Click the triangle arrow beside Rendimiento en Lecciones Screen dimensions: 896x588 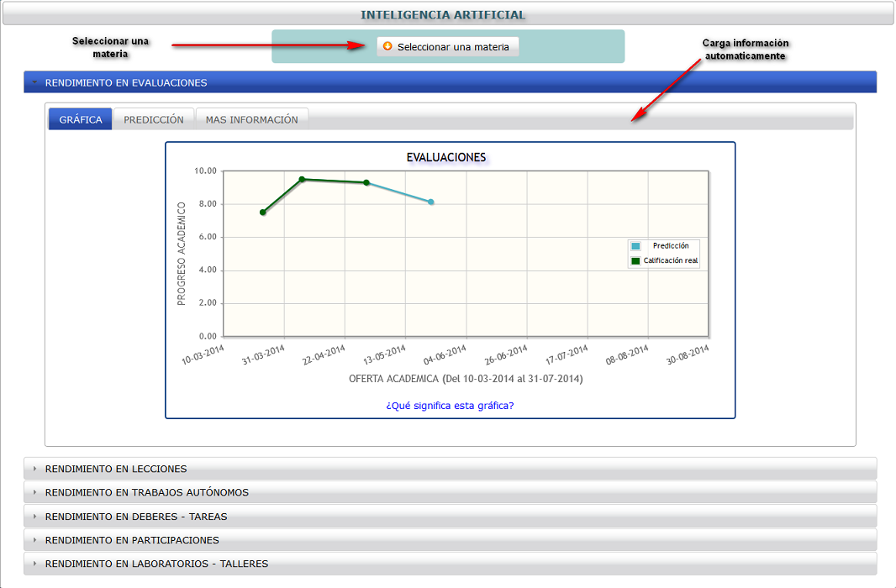(34, 469)
